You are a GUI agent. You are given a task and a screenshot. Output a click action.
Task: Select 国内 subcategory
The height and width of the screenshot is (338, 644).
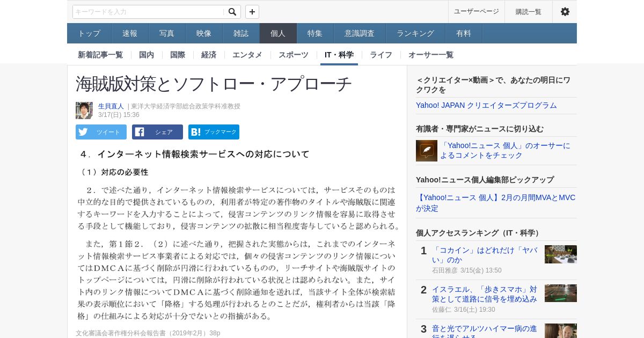147,55
